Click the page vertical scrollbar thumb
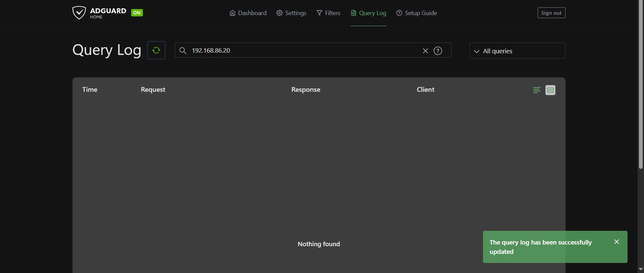The image size is (644, 273). (641, 84)
